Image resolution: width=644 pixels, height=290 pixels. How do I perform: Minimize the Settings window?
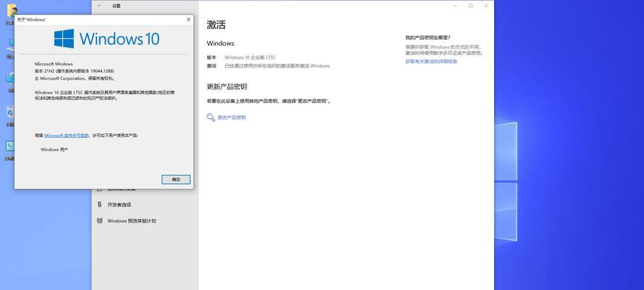[455, 6]
